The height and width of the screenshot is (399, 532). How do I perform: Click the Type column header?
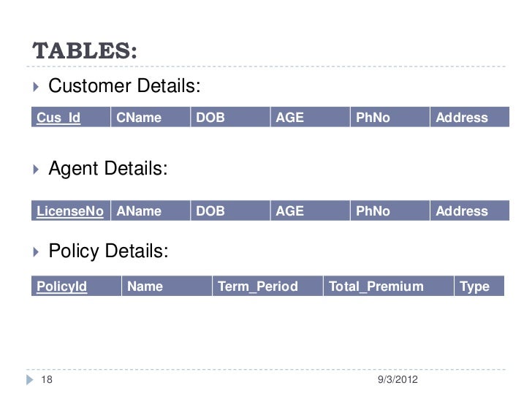click(x=479, y=286)
